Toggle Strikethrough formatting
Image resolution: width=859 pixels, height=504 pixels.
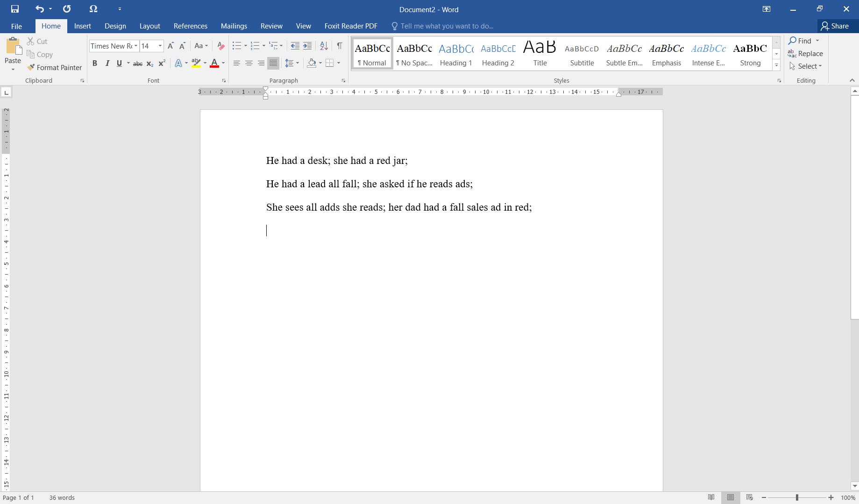(138, 63)
